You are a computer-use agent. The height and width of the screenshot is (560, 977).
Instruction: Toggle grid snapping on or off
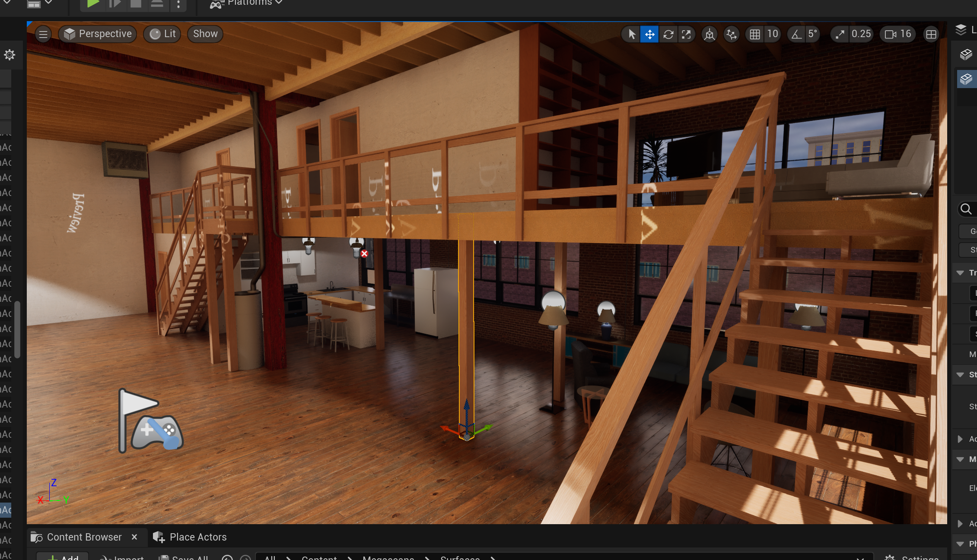point(755,34)
